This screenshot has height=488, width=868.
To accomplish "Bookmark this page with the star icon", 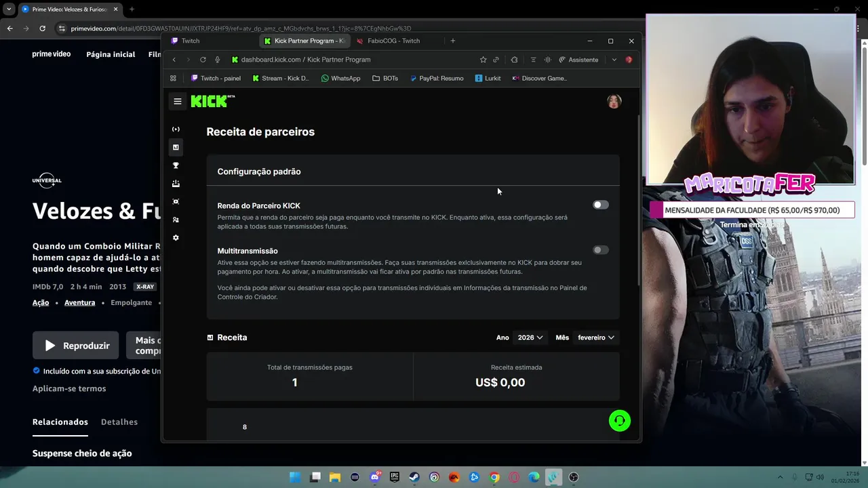I will click(483, 60).
